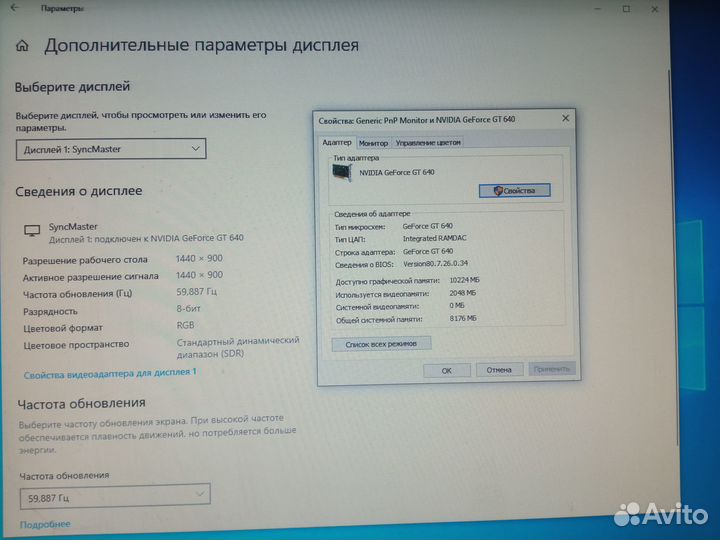Click the graphics card adapter icon
720x540 pixels.
coord(342,173)
